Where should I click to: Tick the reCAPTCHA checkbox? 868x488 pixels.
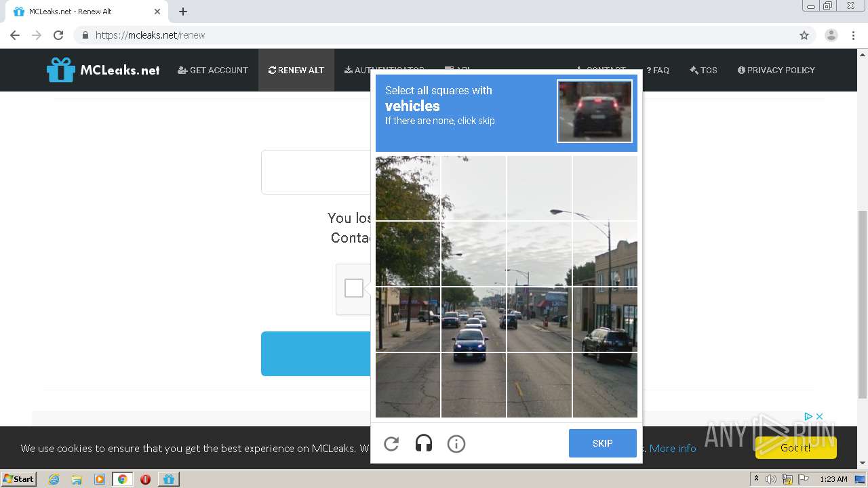[354, 288]
